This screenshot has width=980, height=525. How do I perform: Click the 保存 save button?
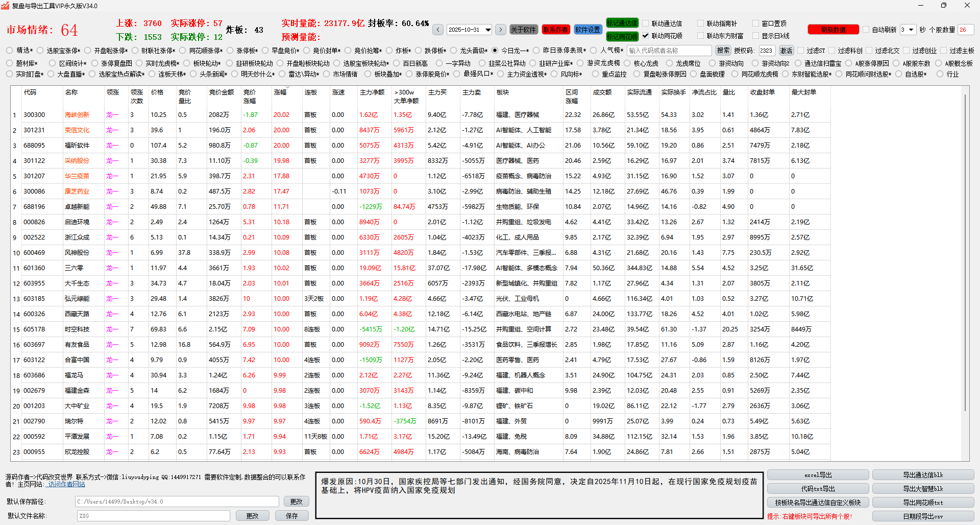(x=291, y=516)
